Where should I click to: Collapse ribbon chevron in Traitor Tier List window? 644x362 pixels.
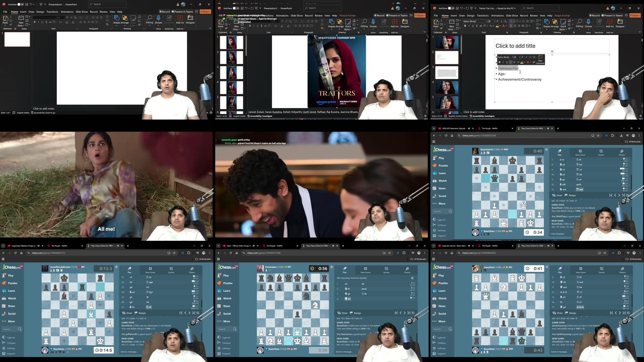click(x=640, y=32)
